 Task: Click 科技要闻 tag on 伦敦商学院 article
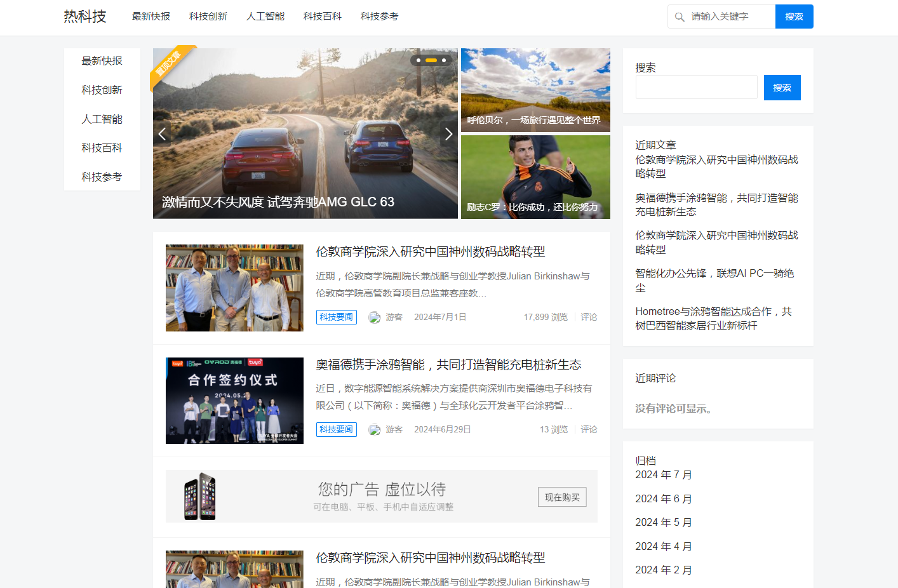pos(337,317)
